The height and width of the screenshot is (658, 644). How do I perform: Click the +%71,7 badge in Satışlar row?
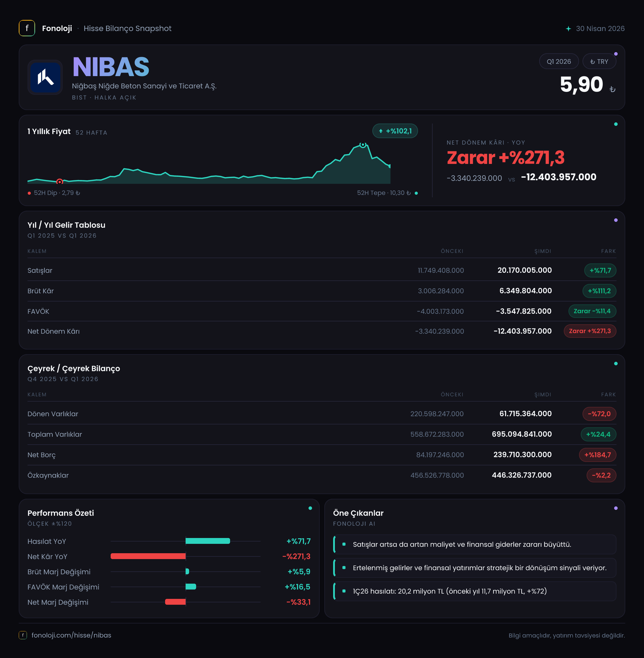(600, 270)
